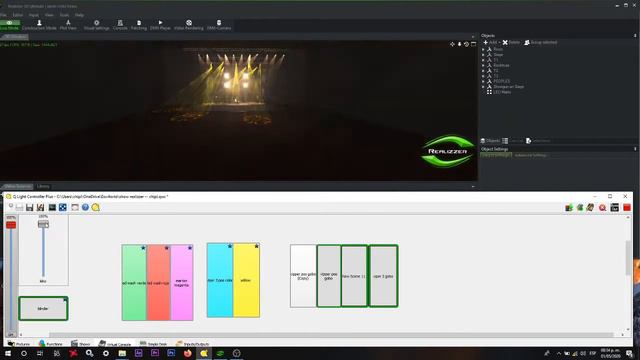This screenshot has height=360, width=640.
Task: Open Plot View in Realizzer toolbar
Action: pyautogui.click(x=68, y=25)
